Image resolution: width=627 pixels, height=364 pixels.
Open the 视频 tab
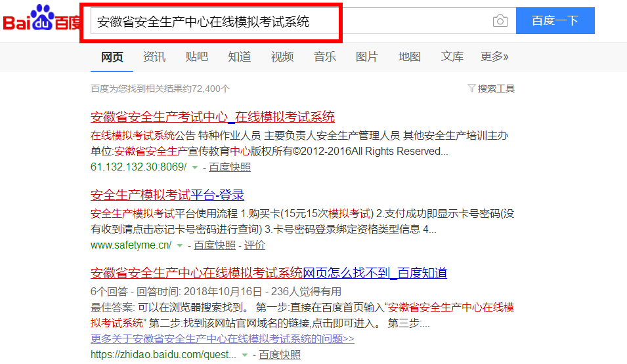pos(282,57)
